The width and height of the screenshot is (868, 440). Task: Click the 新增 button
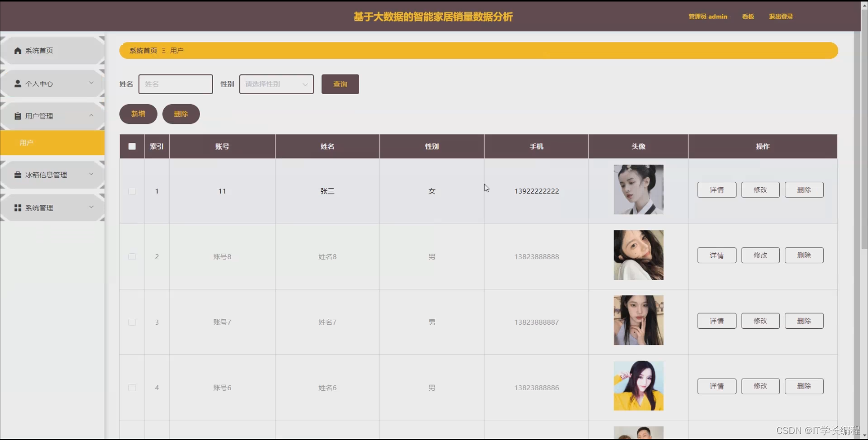(x=139, y=114)
